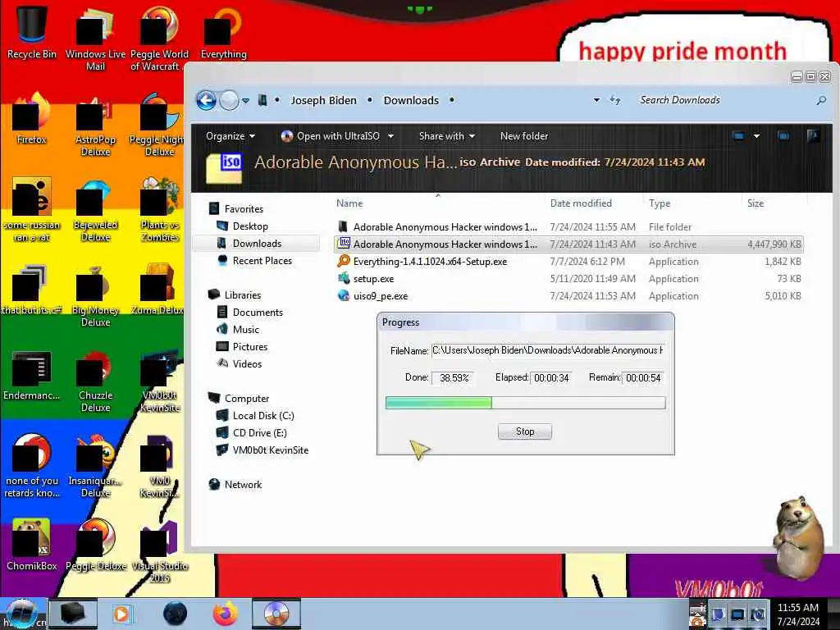Click Open with UltraISO
The image size is (840, 630).
[x=331, y=136]
